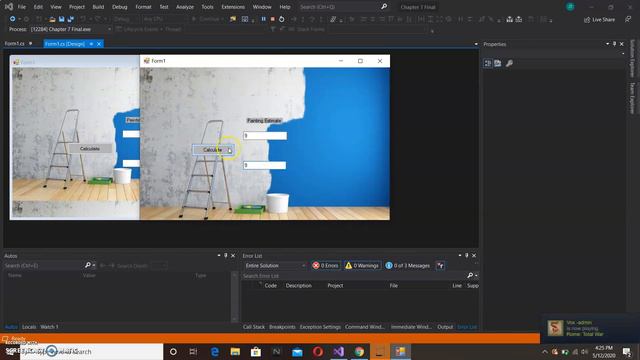Open the document tabs overflow dropdown arrow
Viewport: 640px width, 360px height.
point(476,44)
